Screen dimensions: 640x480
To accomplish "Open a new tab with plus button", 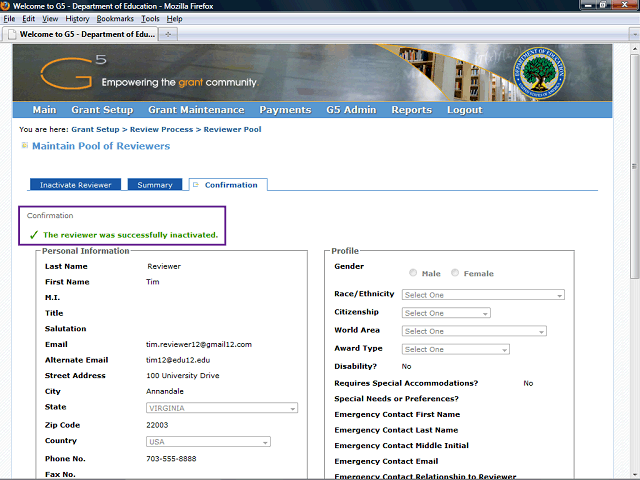I will pyautogui.click(x=168, y=34).
